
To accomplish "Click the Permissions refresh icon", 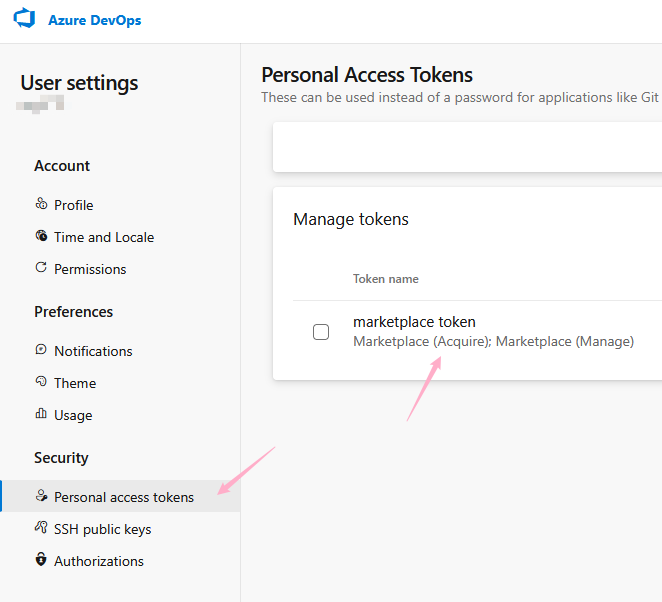I will tap(41, 268).
